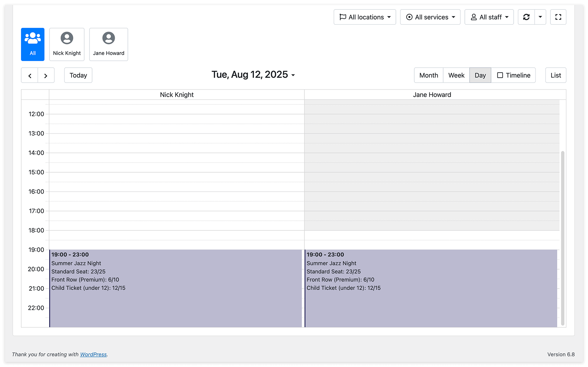588x367 pixels.
Task: Open the All locations dropdown
Action: click(365, 17)
